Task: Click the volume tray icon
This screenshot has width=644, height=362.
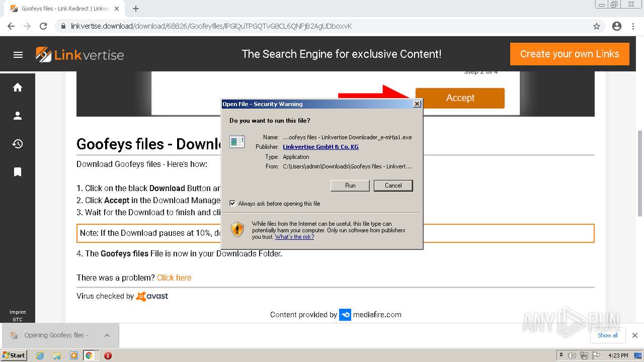Action: [x=572, y=355]
